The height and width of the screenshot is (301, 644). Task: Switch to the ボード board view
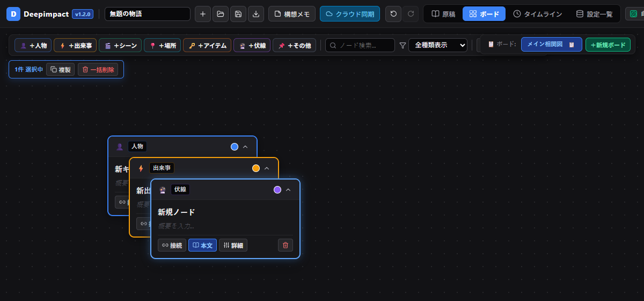[x=484, y=14]
